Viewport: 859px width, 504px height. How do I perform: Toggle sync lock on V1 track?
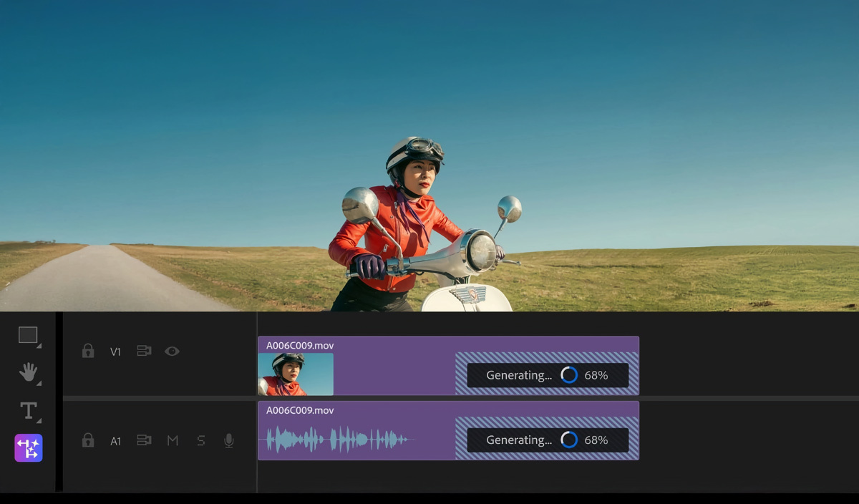click(x=144, y=352)
